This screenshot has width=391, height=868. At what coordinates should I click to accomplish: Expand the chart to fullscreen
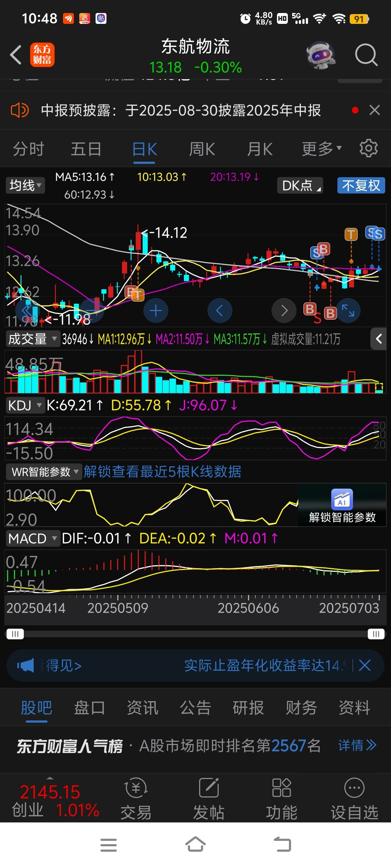[348, 310]
